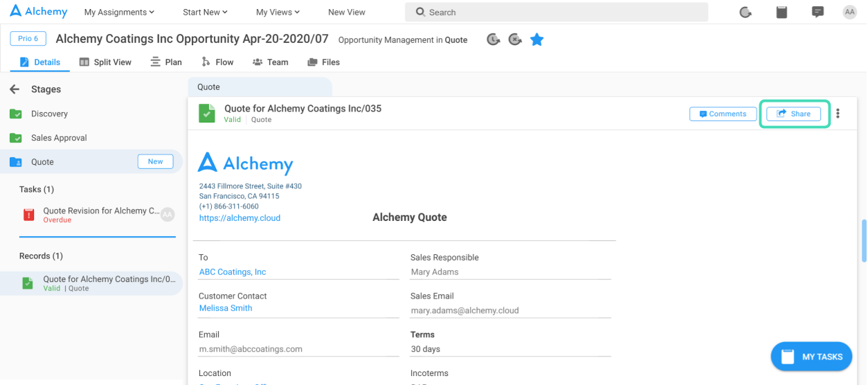This screenshot has width=868, height=385.
Task: Open the chat messages icon in top bar
Action: (x=817, y=12)
